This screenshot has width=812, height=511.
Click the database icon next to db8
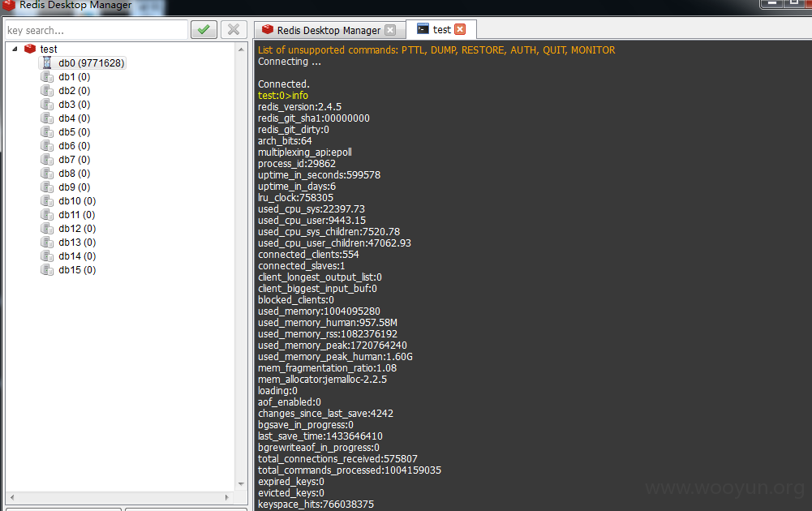pyautogui.click(x=47, y=174)
